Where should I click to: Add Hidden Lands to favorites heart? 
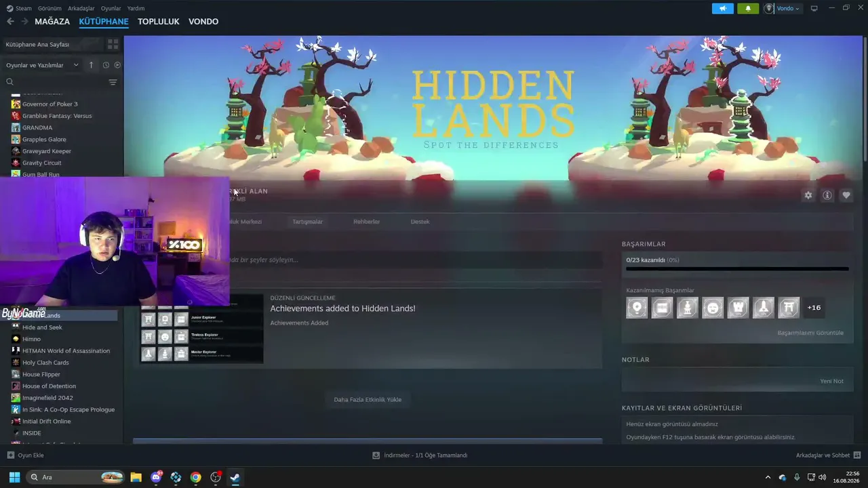click(x=846, y=195)
